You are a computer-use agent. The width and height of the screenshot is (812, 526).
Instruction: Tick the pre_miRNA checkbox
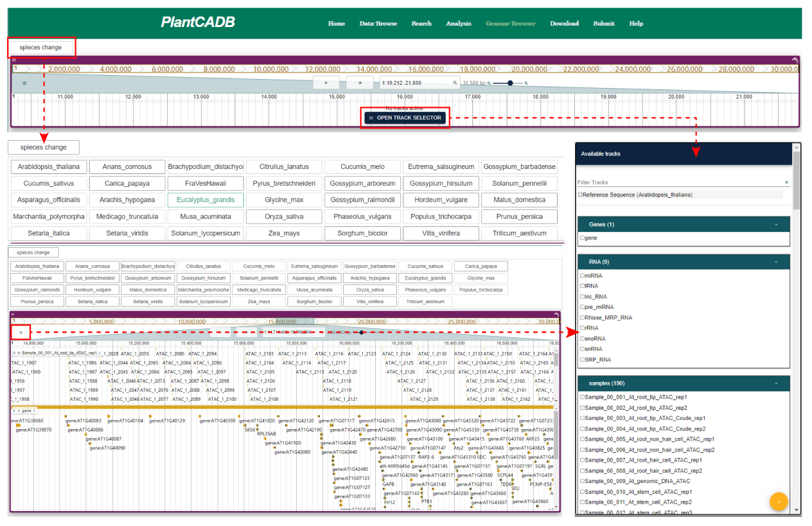(582, 307)
